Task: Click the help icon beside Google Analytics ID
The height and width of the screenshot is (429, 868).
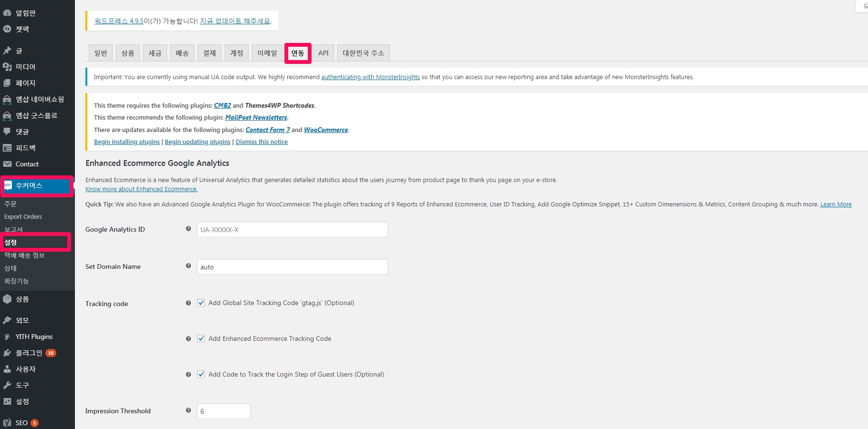Action: (x=188, y=229)
